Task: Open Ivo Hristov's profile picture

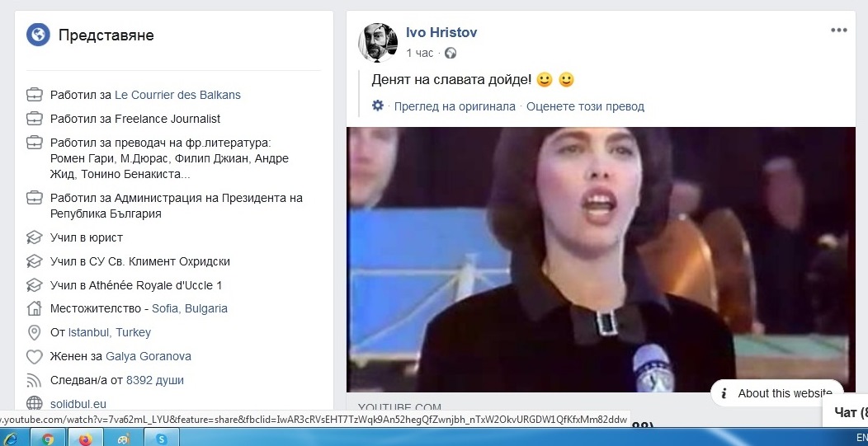Action: pos(378,43)
